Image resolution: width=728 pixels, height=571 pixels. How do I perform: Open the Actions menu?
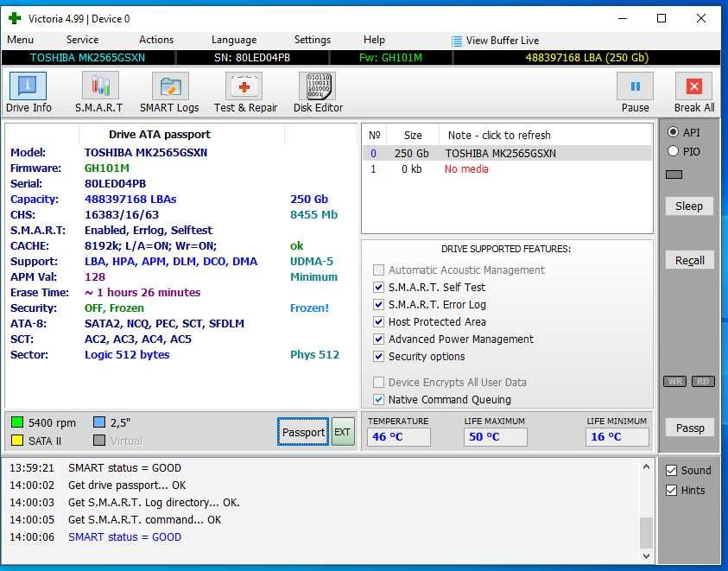(156, 40)
